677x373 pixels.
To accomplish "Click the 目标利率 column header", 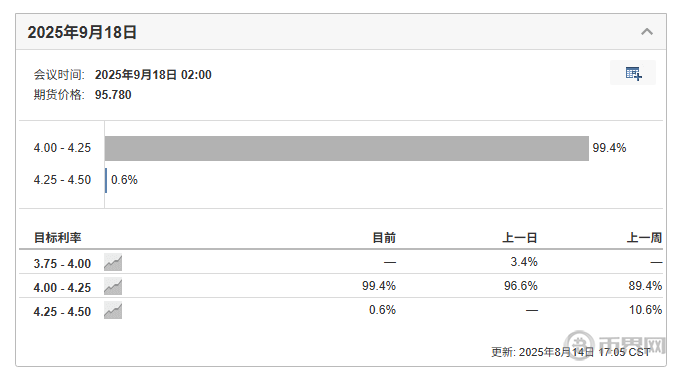I will [x=57, y=237].
